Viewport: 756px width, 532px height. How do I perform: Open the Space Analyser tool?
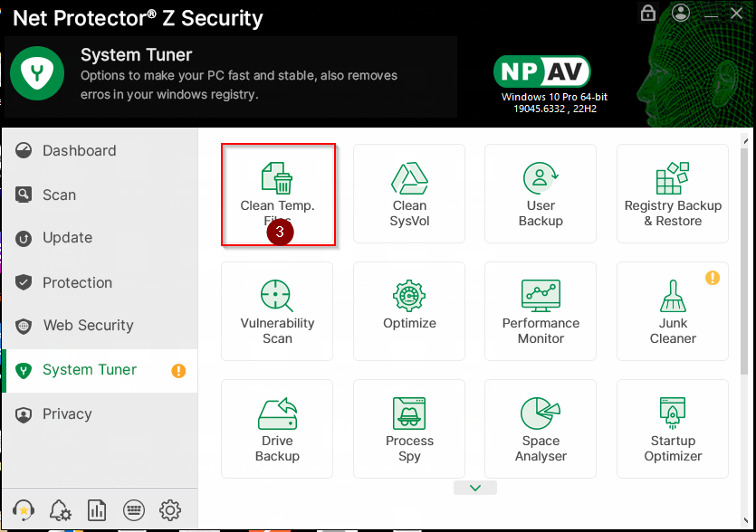[x=541, y=428]
